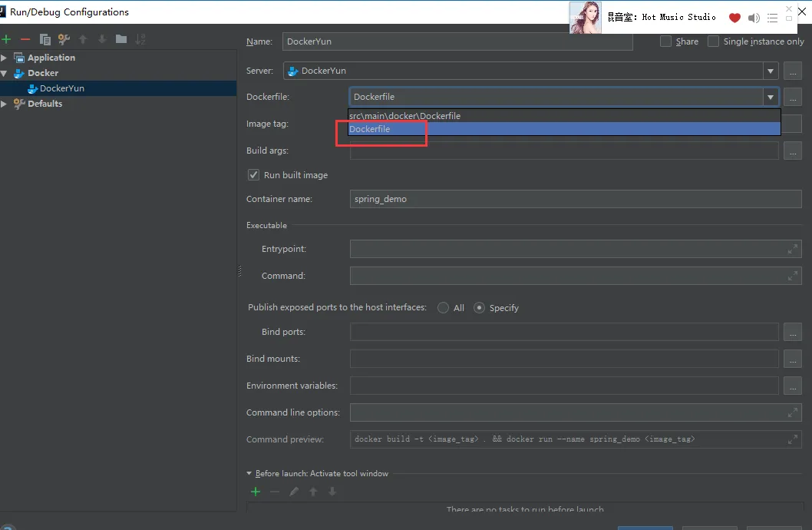Create a new folder in the configuration toolbar

pyautogui.click(x=121, y=39)
